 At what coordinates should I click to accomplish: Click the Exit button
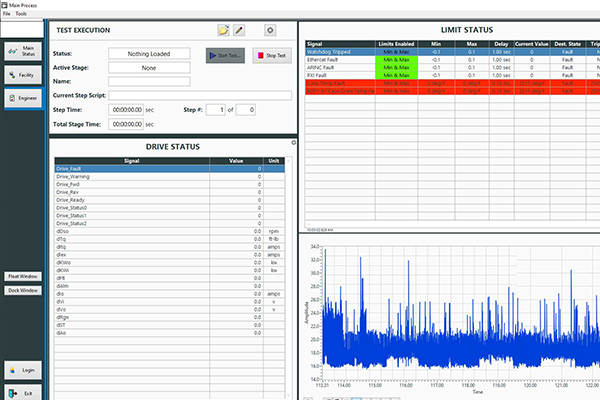pyautogui.click(x=23, y=393)
